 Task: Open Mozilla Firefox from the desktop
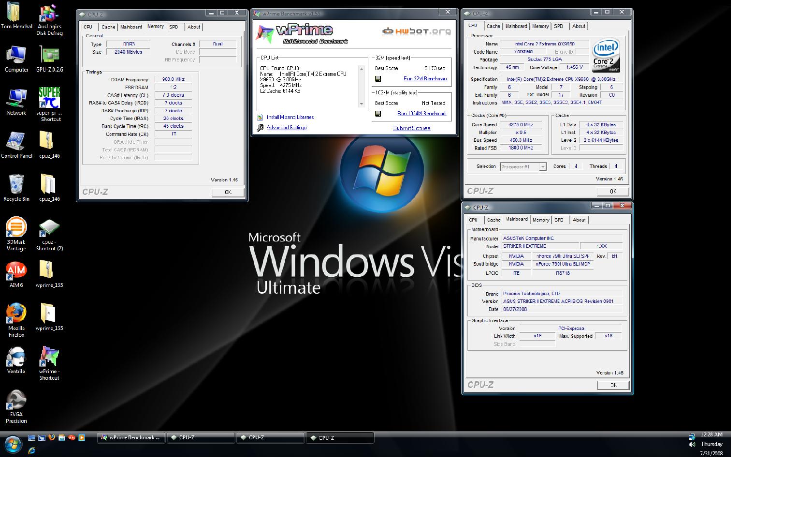16,320
